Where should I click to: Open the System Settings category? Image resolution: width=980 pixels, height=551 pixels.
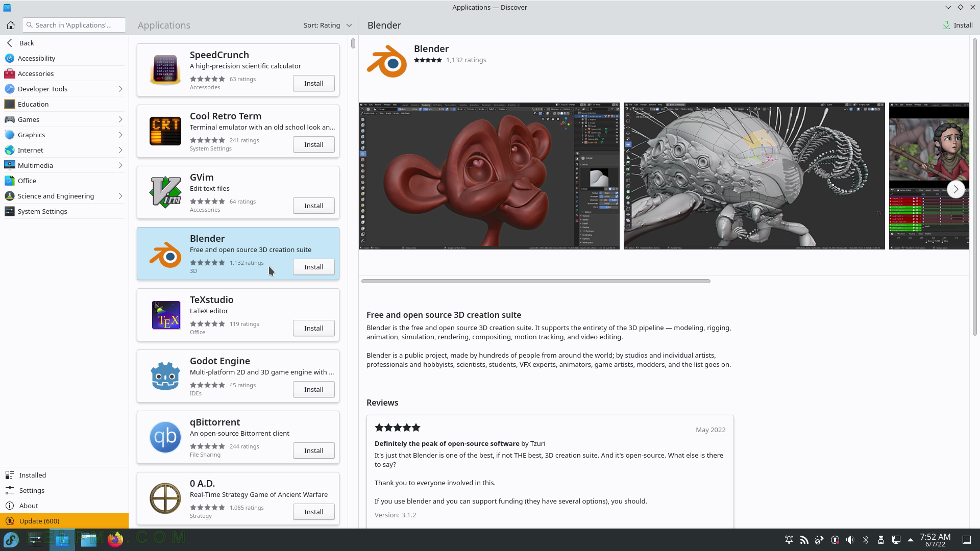(64, 211)
